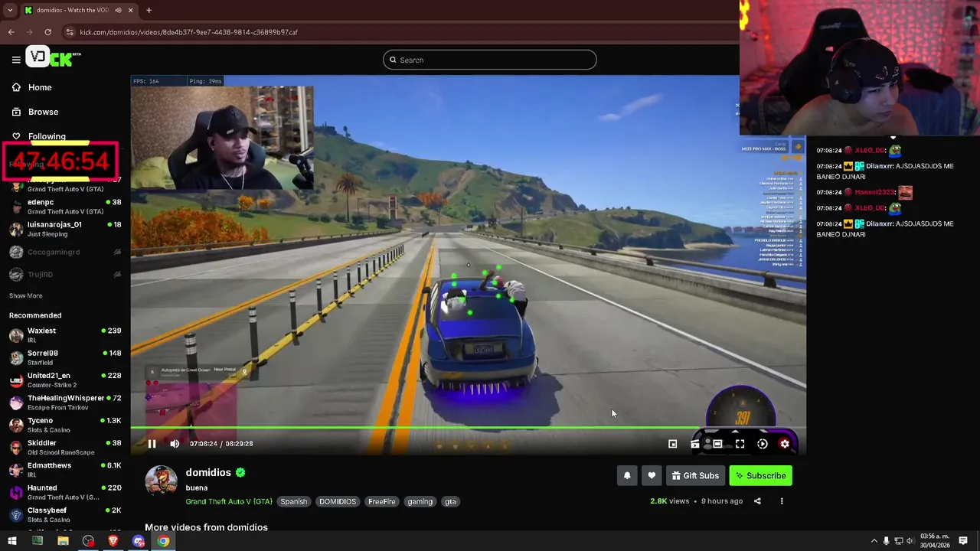Expand Show More followed channels
The width and height of the screenshot is (980, 551).
point(26,295)
